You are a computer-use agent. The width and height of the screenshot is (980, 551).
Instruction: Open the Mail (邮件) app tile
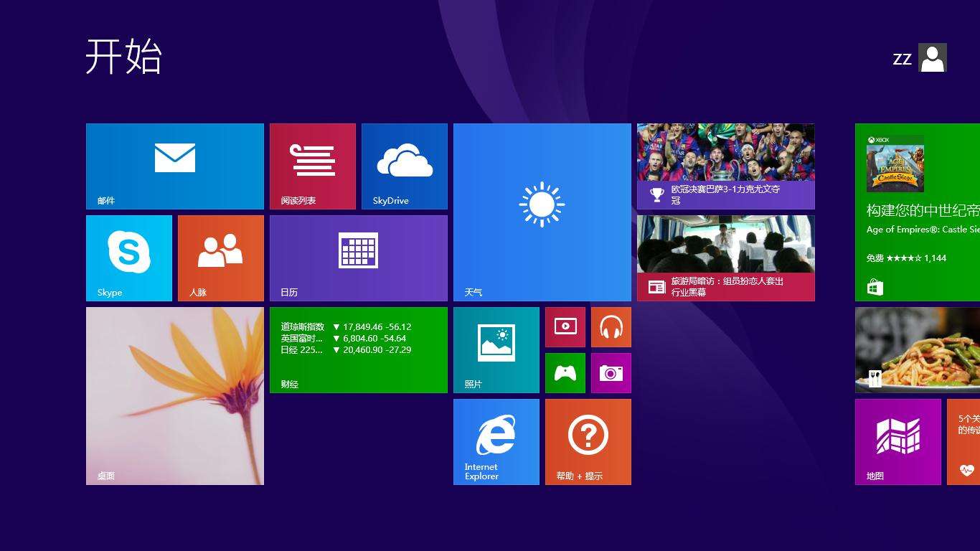click(x=174, y=165)
